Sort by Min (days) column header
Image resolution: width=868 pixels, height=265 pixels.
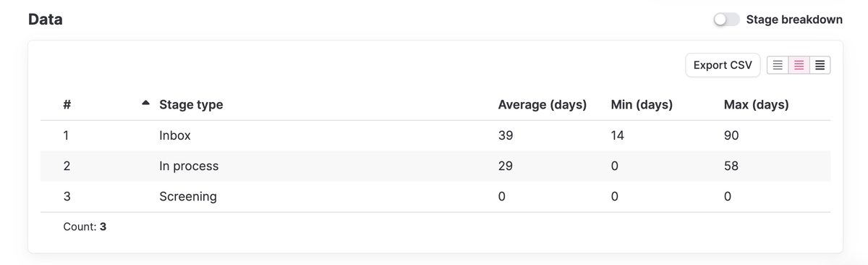(642, 105)
